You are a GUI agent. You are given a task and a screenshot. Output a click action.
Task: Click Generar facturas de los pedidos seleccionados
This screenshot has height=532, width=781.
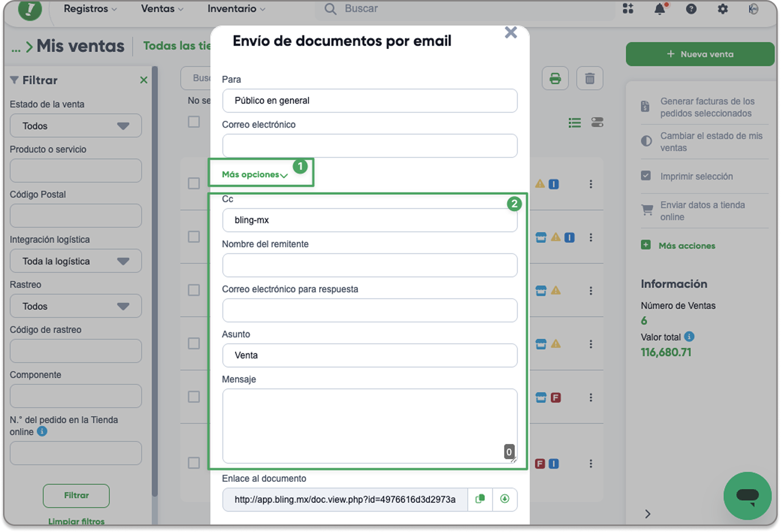tap(705, 107)
